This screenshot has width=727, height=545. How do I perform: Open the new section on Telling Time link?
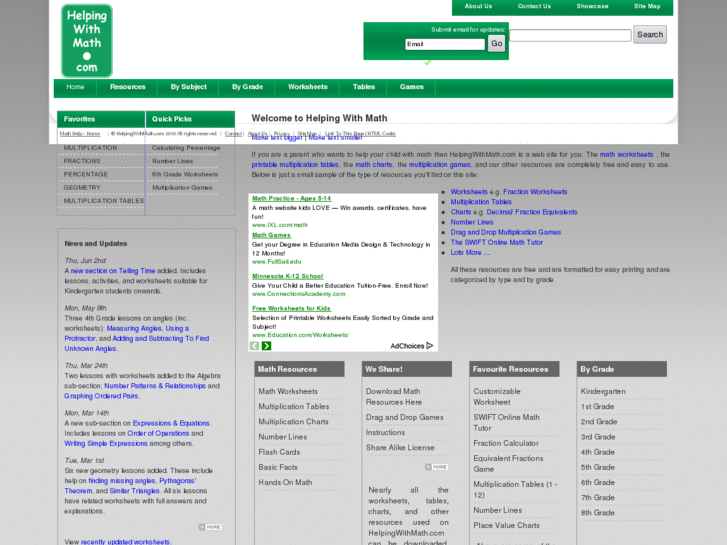[x=113, y=271]
